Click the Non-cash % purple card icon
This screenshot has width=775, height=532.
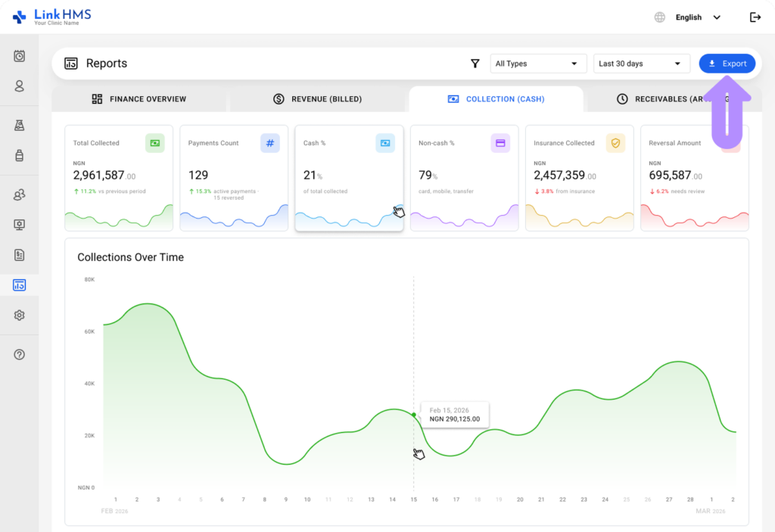coord(500,143)
